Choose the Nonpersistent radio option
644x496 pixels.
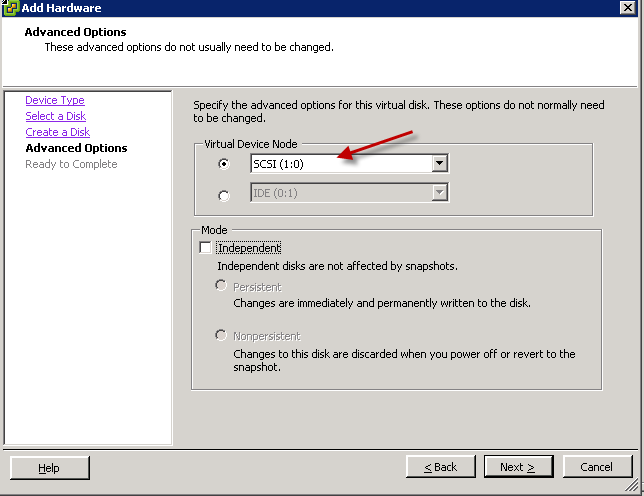(221, 335)
